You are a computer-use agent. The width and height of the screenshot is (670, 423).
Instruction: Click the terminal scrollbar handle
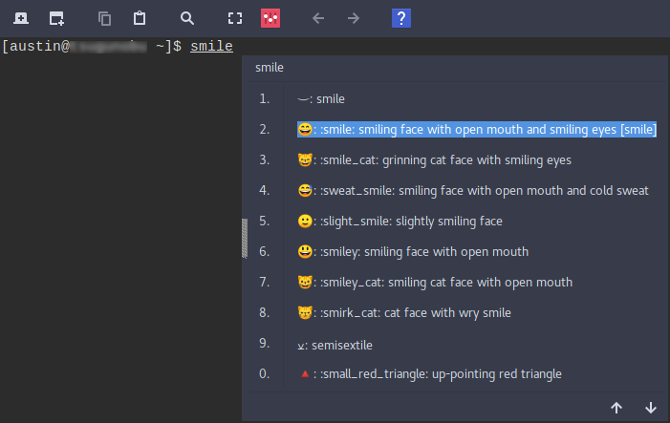[245, 238]
